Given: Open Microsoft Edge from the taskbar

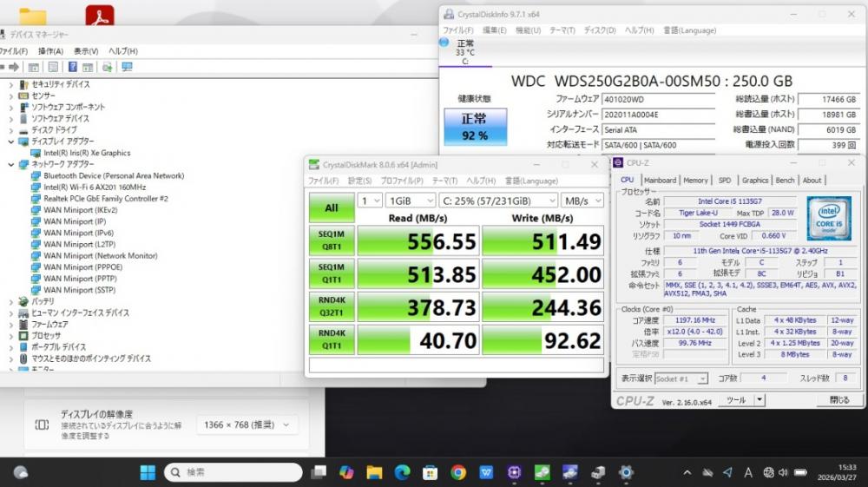Looking at the screenshot, I should 402,472.
